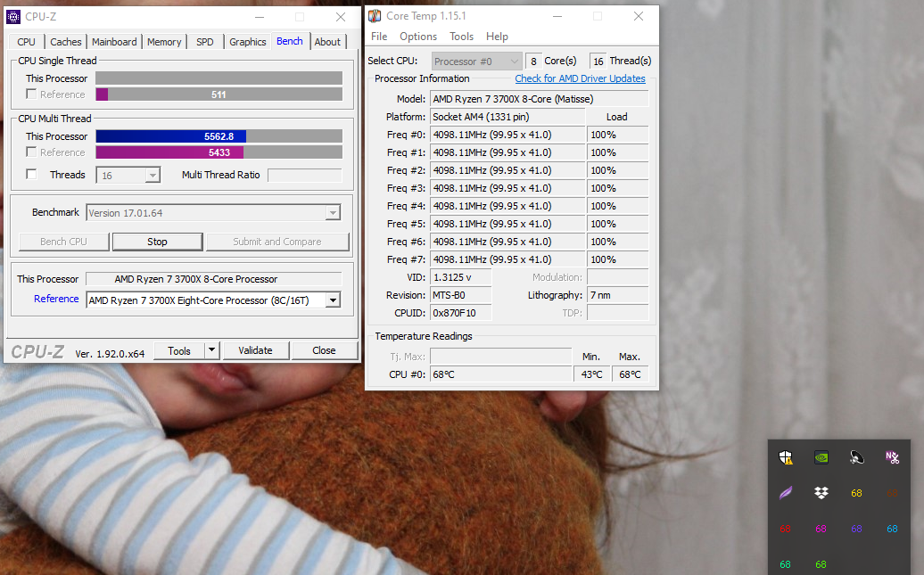Switch to the About tab
This screenshot has height=575, width=924.
[x=327, y=42]
